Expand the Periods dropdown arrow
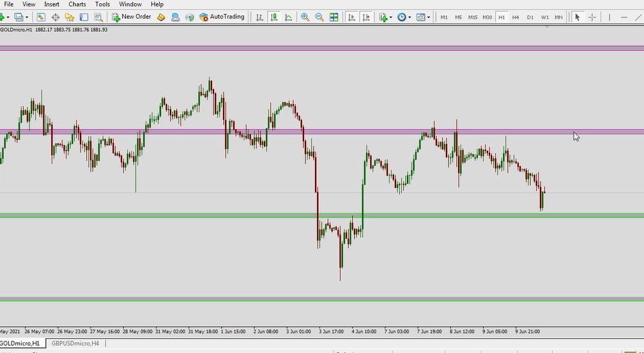The height and width of the screenshot is (353, 644). (410, 17)
